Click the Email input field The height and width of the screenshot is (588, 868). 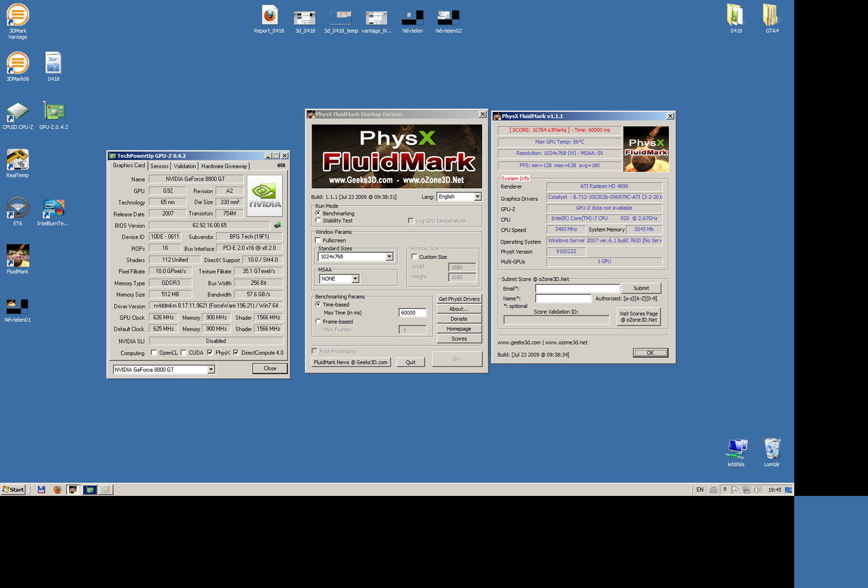(577, 288)
